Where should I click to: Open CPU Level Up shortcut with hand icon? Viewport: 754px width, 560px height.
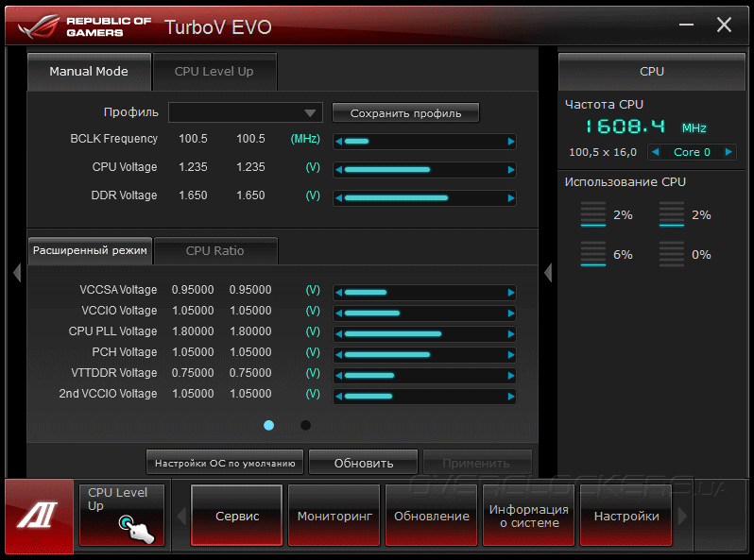(x=122, y=516)
